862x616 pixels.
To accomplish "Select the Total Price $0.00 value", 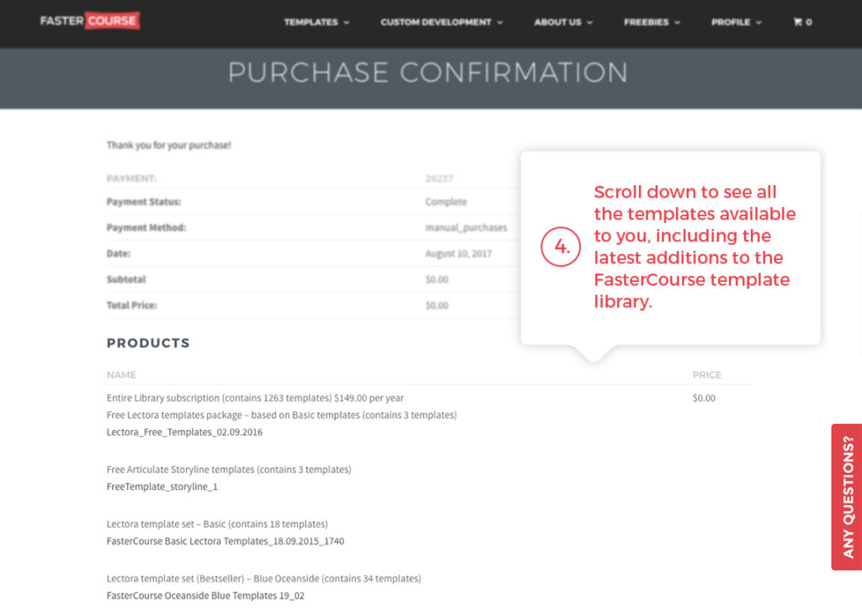I will click(x=437, y=305).
